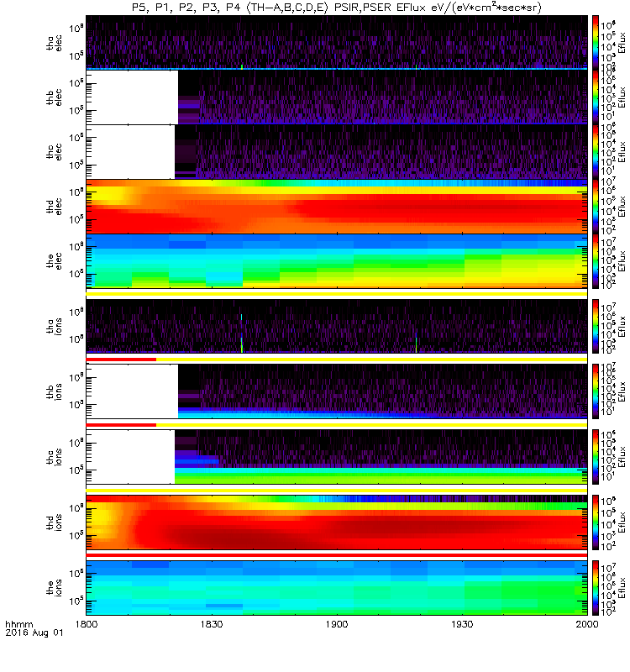Click the 'thc elec' panel label
Viewport: 630px width, 672px height.
pyautogui.click(x=55, y=152)
